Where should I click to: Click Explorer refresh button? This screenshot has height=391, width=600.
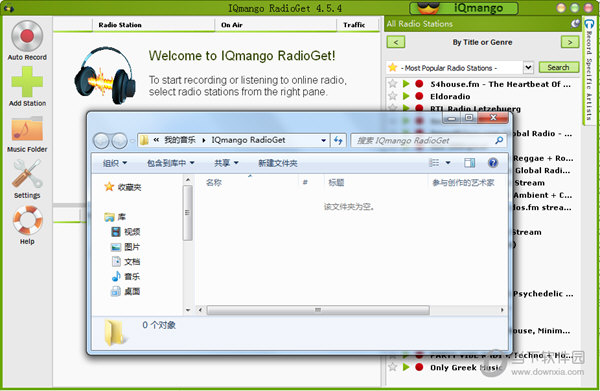point(338,140)
